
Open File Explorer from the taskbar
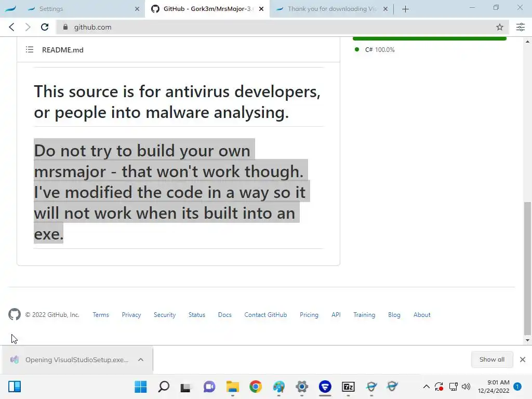pos(233,387)
